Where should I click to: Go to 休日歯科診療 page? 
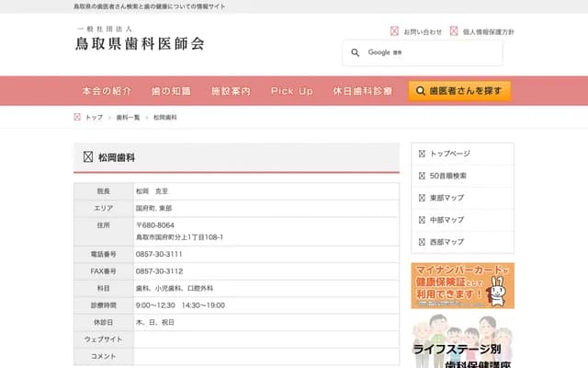(x=363, y=91)
